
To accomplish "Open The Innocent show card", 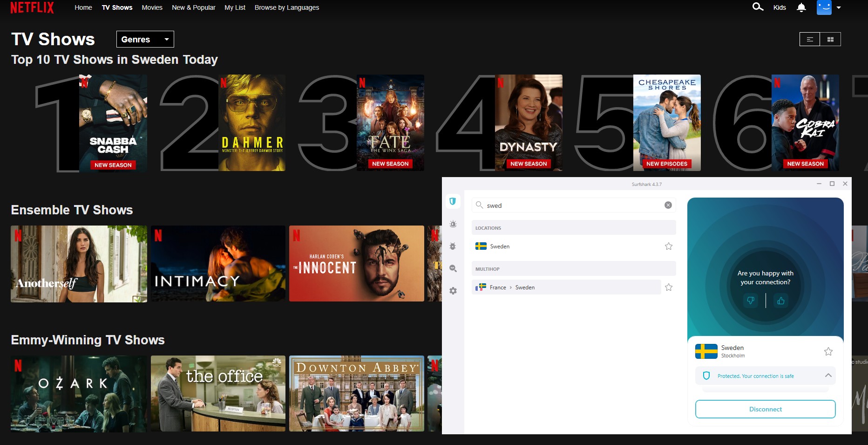I will tap(357, 264).
